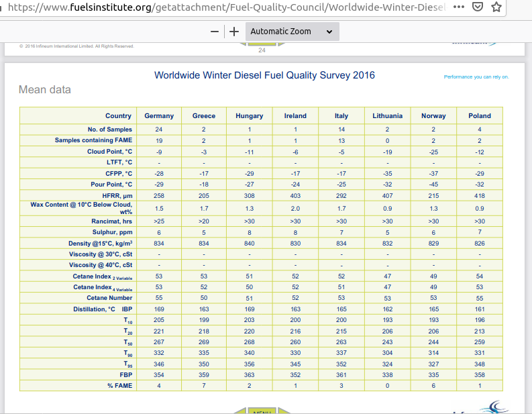This screenshot has height=414, width=532.
Task: Select the Germany column header
Action: tap(159, 115)
